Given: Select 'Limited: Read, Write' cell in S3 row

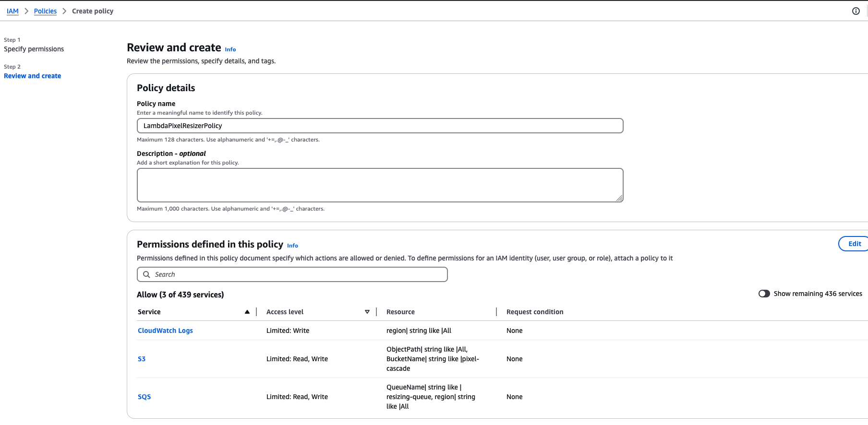Looking at the screenshot, I should tap(297, 359).
